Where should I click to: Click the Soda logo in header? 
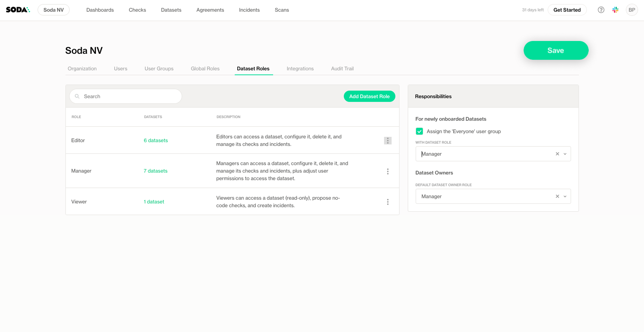[x=18, y=10]
